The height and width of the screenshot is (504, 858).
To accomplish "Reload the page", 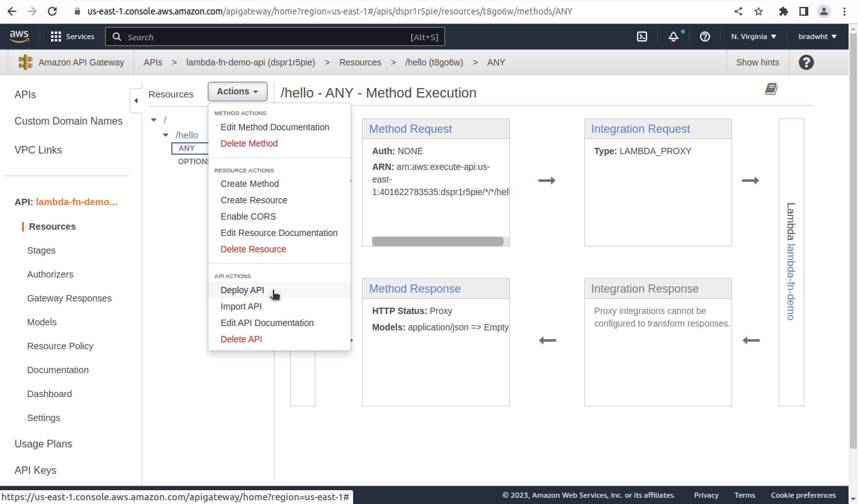I will coord(52,12).
